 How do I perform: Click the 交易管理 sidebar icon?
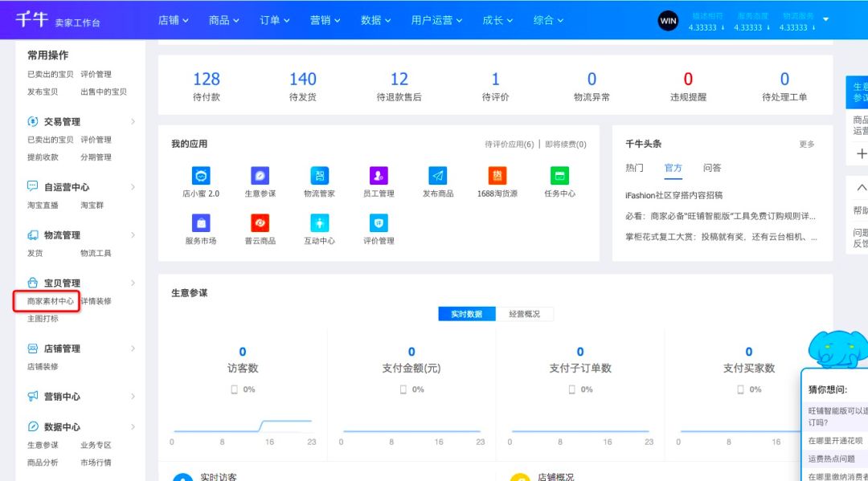point(33,121)
